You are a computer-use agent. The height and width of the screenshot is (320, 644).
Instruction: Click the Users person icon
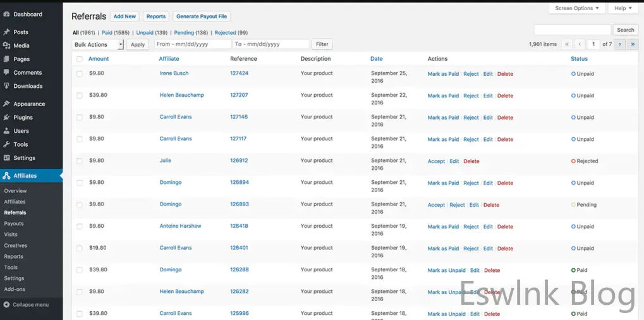tap(6, 131)
